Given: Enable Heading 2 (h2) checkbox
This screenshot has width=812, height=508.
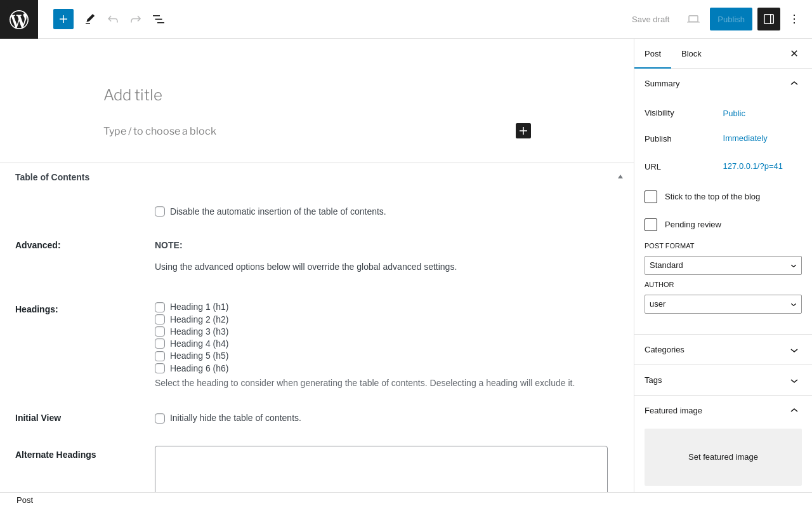Looking at the screenshot, I should 160,319.
